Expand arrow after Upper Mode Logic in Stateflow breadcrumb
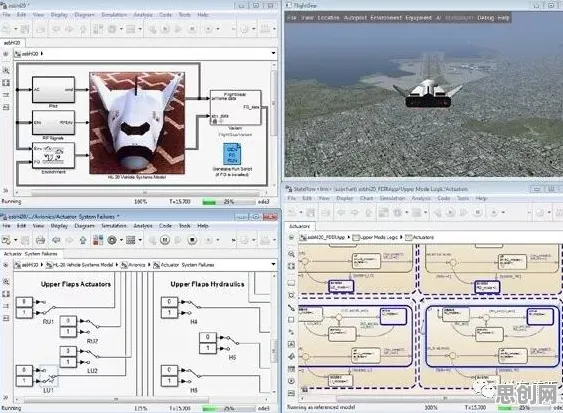The image size is (563, 413). click(401, 237)
